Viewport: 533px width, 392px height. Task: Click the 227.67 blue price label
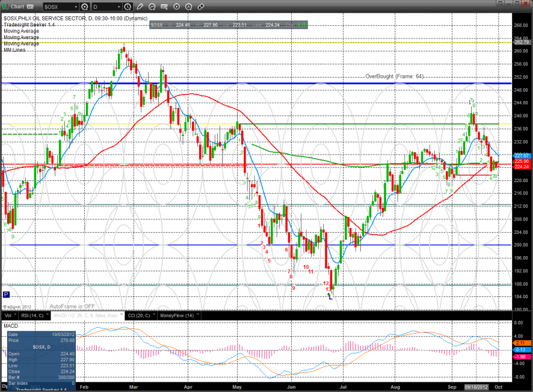522,156
